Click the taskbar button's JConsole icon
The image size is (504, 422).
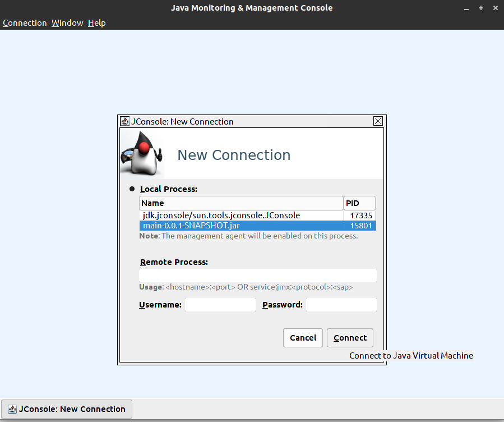(12, 409)
